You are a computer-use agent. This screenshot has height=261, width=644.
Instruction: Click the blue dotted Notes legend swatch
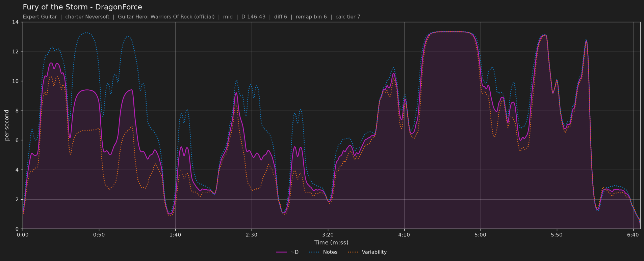tap(314, 252)
